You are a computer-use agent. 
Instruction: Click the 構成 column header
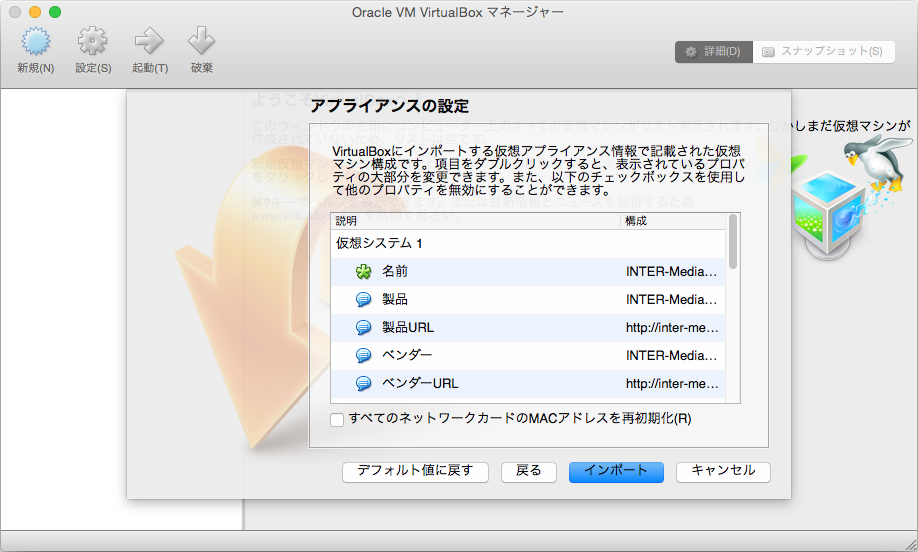pyautogui.click(x=673, y=221)
